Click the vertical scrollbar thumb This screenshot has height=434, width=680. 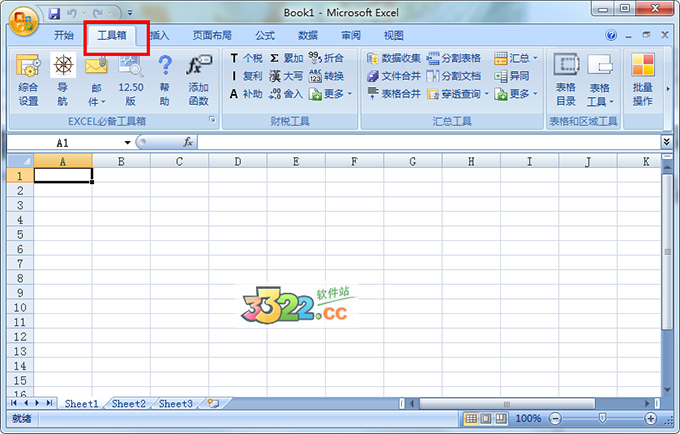[x=667, y=252]
